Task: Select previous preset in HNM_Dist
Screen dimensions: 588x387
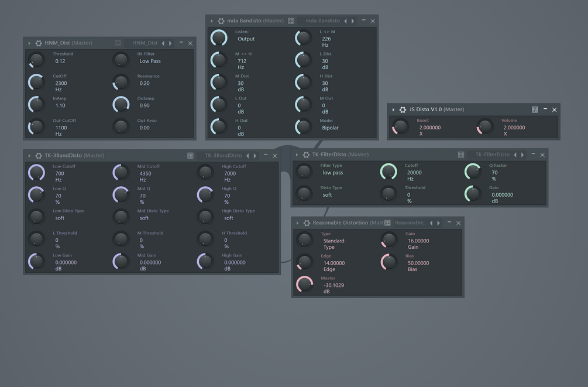Action: pos(163,43)
